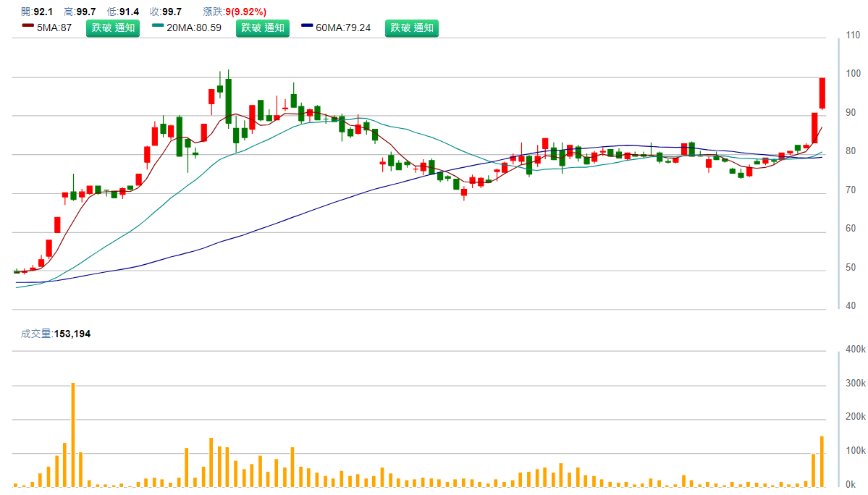This screenshot has width=868, height=495.
Task: Select the 20MA:80.59 legend label
Action: pos(193,28)
